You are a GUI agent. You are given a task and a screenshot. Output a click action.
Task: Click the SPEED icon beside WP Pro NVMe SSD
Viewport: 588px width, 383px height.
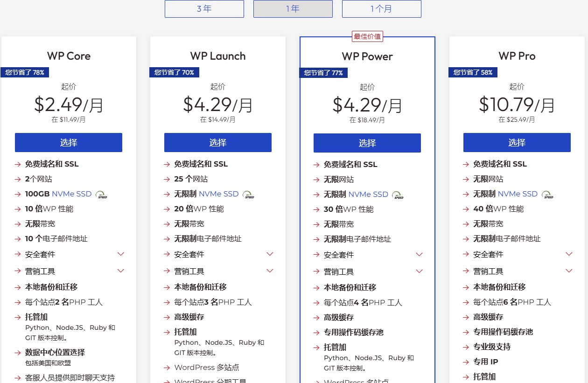click(546, 195)
